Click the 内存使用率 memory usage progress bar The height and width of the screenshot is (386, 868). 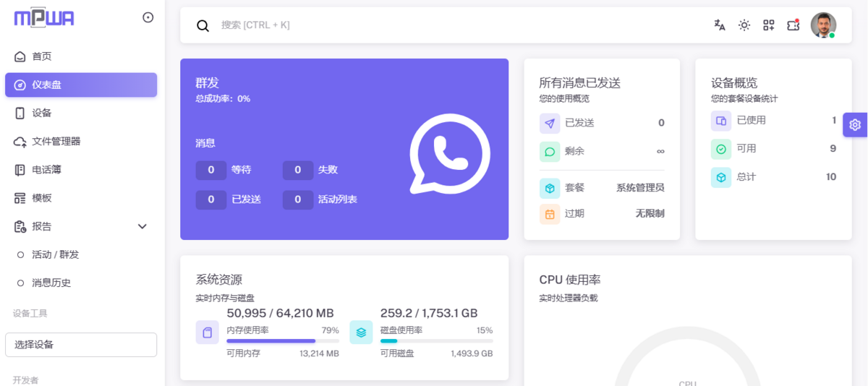[x=283, y=340]
